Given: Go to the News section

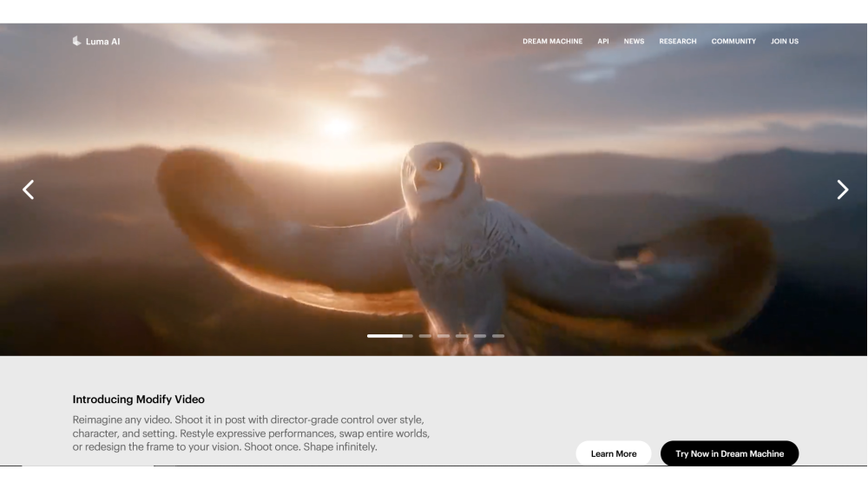Looking at the screenshot, I should tap(634, 42).
